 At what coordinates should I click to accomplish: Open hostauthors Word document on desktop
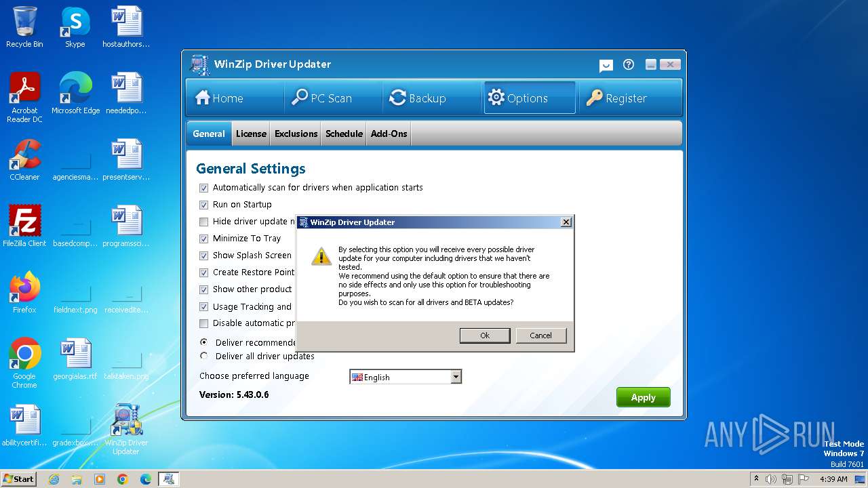point(126,27)
